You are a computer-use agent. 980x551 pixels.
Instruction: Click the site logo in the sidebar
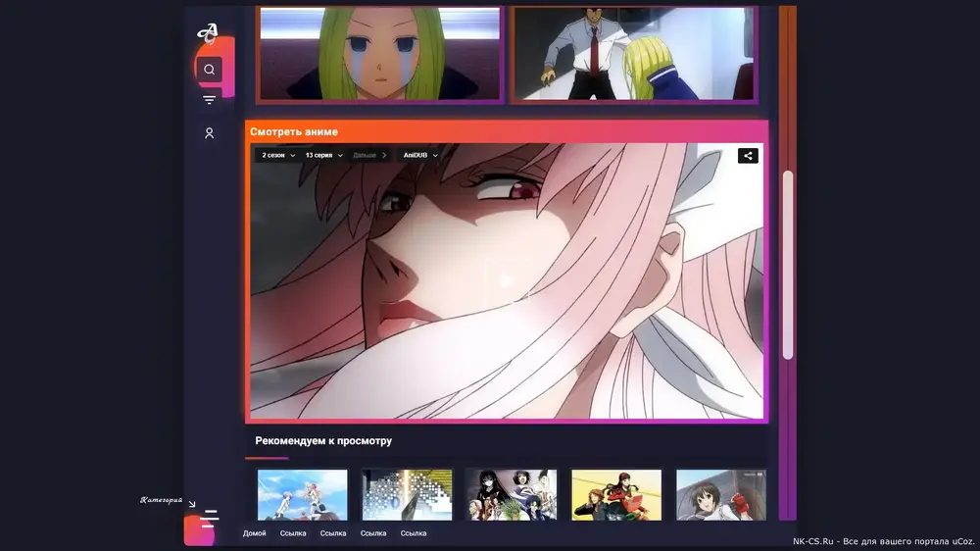208,33
